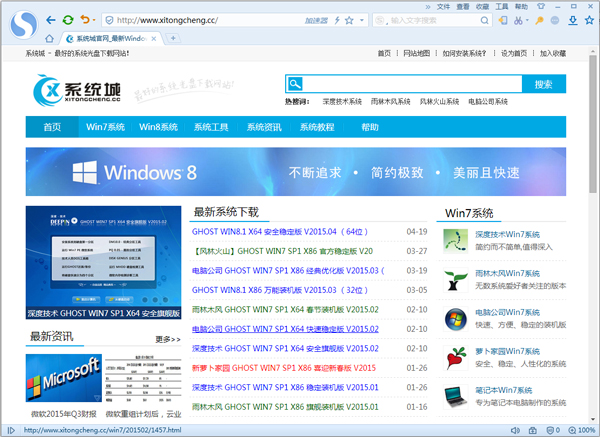
Task: Open the 查看 menu
Action: click(463, 7)
